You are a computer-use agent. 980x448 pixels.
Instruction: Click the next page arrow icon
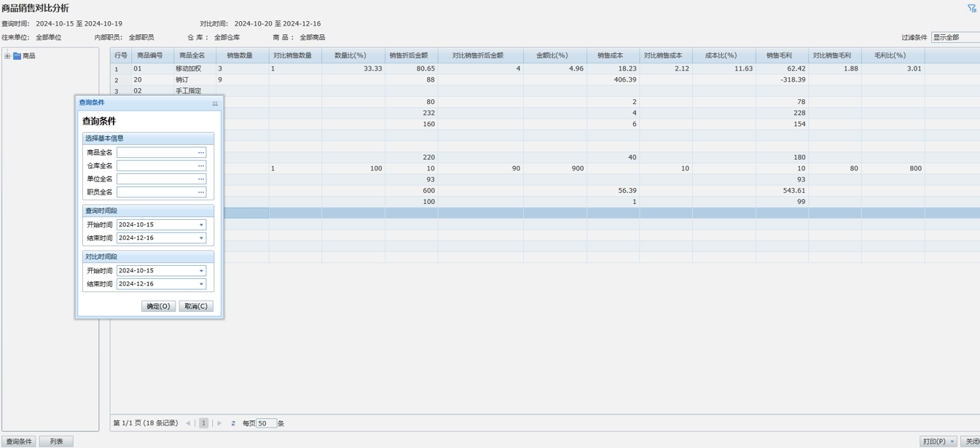click(x=219, y=423)
